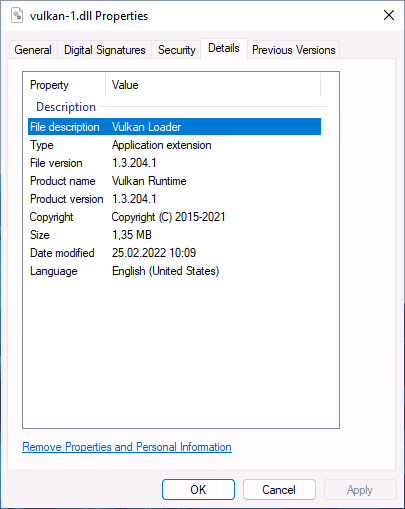Select the Copyright property row
The image size is (405, 509).
point(174,217)
